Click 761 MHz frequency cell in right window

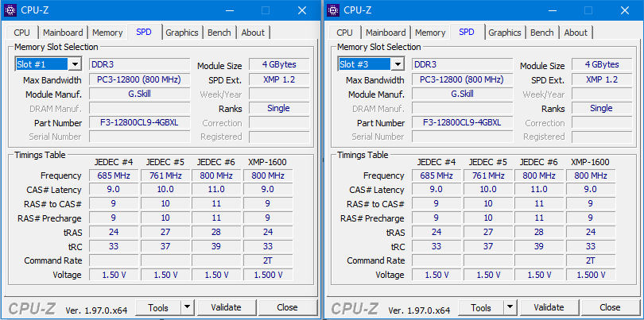tap(488, 175)
